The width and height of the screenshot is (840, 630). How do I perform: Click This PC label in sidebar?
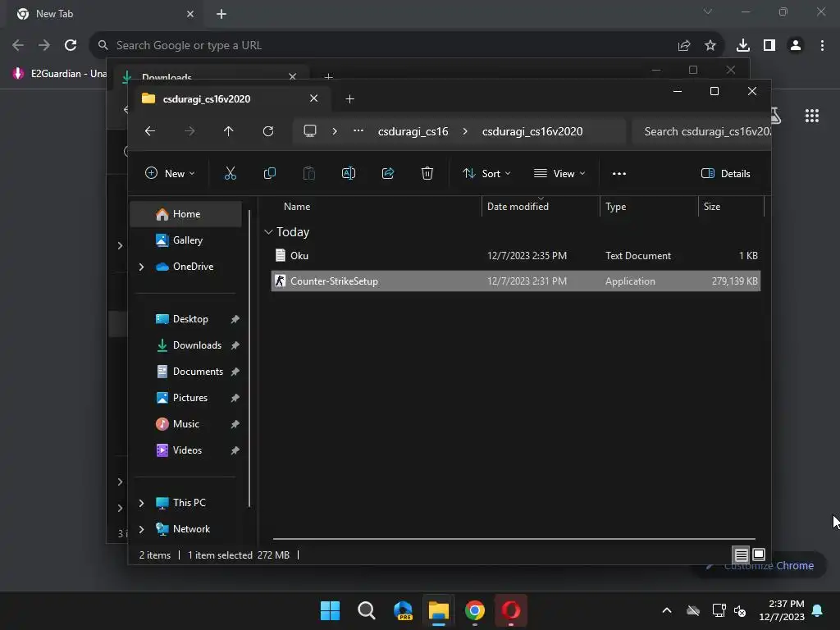pyautogui.click(x=189, y=503)
